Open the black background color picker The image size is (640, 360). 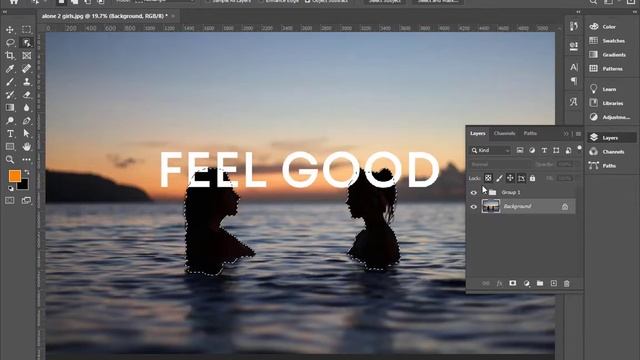(24, 185)
